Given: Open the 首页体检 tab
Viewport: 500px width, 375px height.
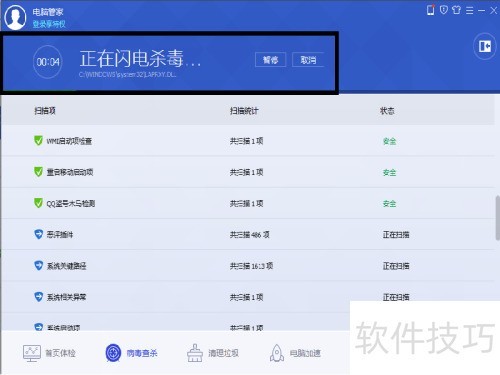Looking at the screenshot, I should click(x=49, y=353).
